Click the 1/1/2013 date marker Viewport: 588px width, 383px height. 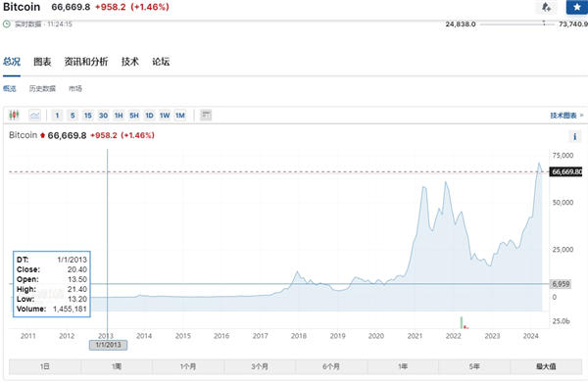108,345
